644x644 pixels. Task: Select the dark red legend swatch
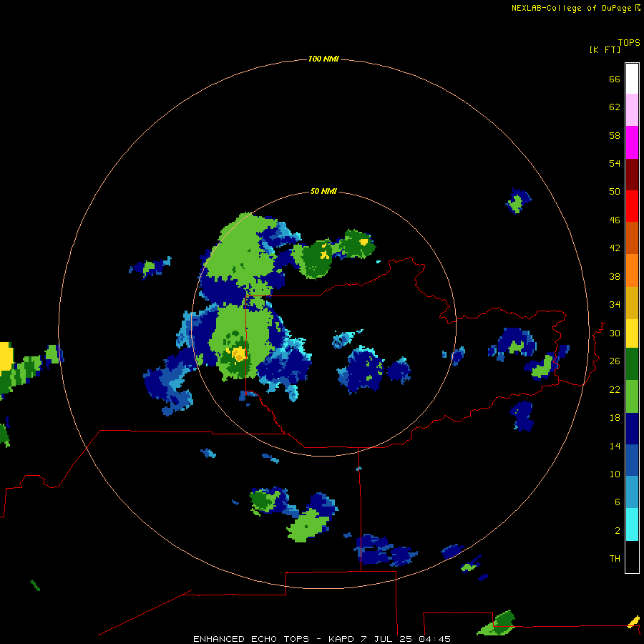pyautogui.click(x=632, y=174)
